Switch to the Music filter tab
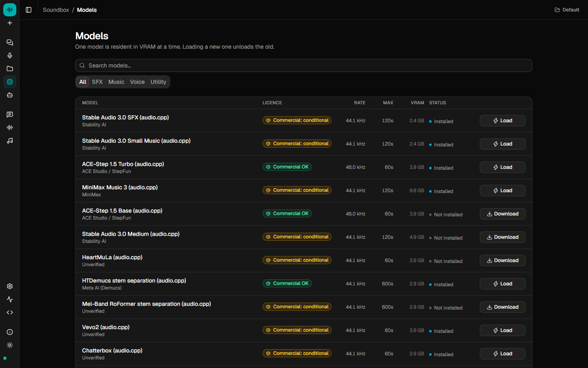Viewport: 588px width, 368px height. tap(116, 82)
